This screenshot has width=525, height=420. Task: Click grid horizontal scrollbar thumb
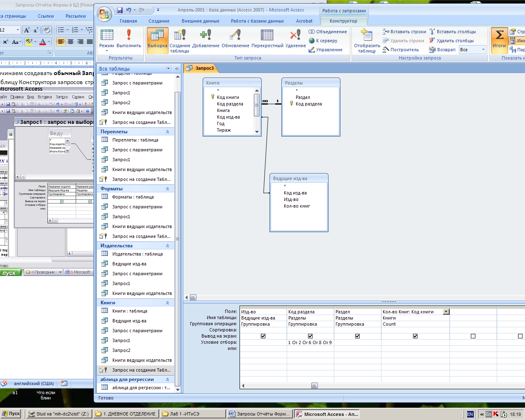coord(315,386)
